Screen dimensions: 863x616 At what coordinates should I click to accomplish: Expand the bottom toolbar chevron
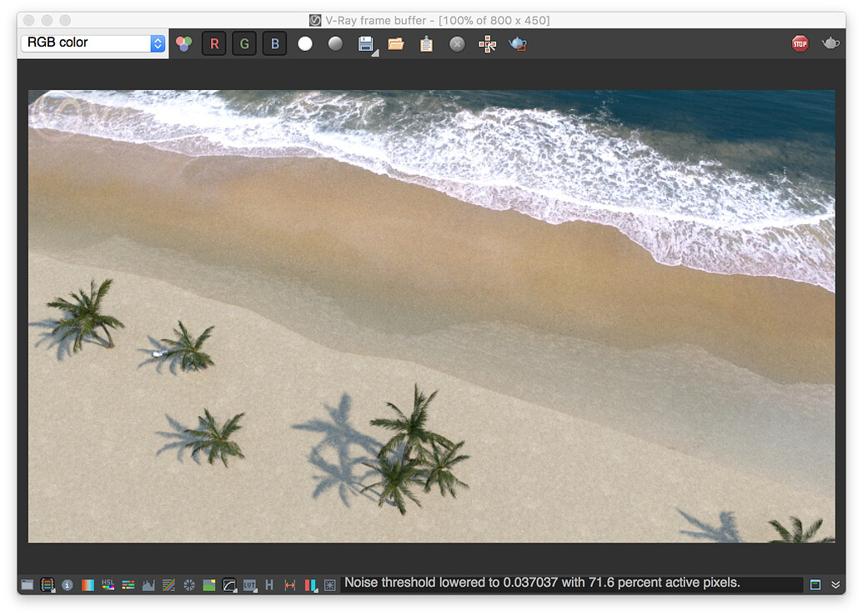coord(836,584)
